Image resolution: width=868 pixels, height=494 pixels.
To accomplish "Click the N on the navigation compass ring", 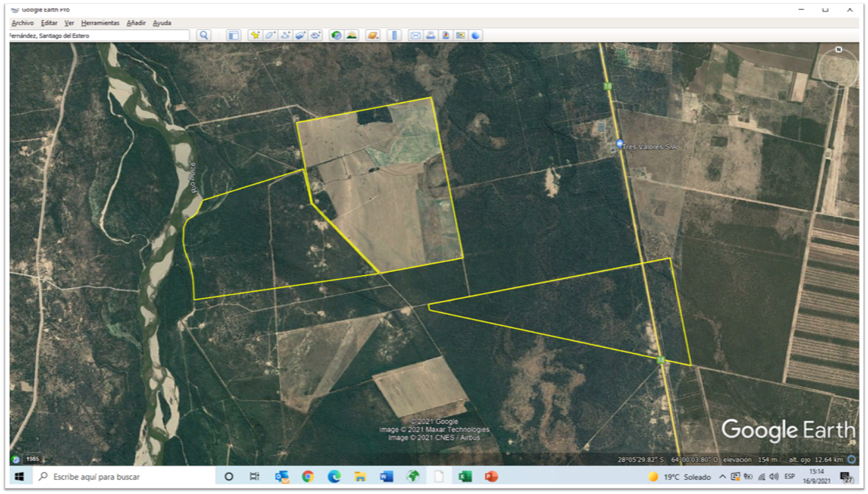I will (x=839, y=50).
